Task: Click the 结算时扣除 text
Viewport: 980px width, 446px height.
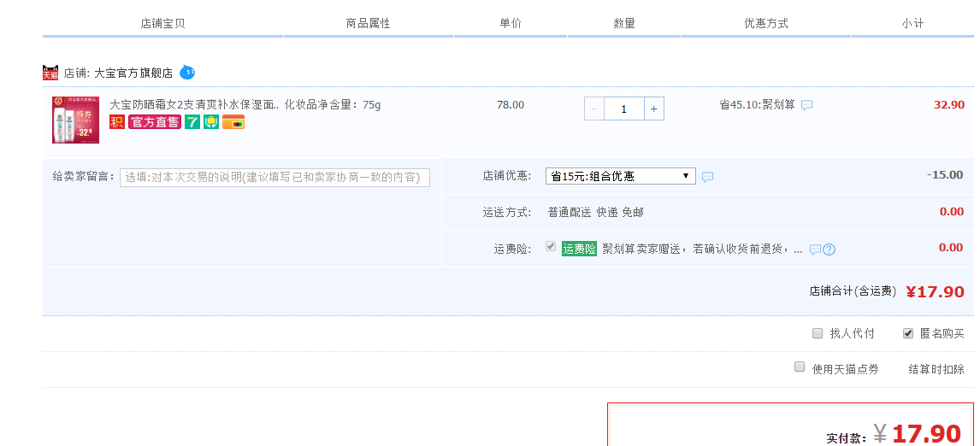Action: coord(936,369)
